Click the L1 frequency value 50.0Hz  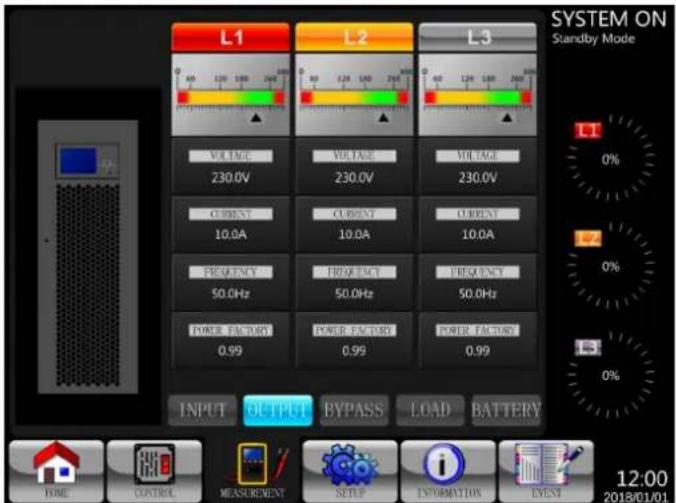click(x=231, y=294)
